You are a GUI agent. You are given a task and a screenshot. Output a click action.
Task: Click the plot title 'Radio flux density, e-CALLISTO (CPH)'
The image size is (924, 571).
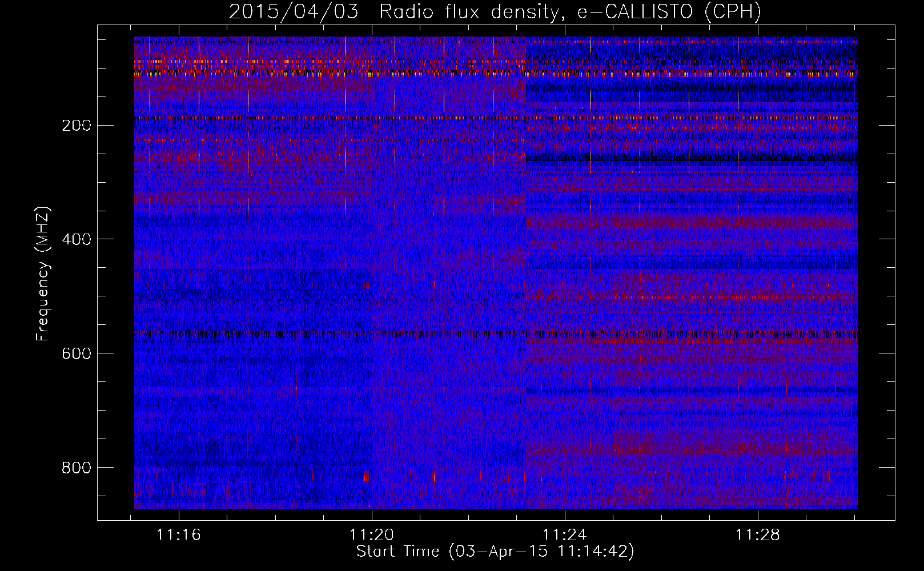(x=570, y=11)
